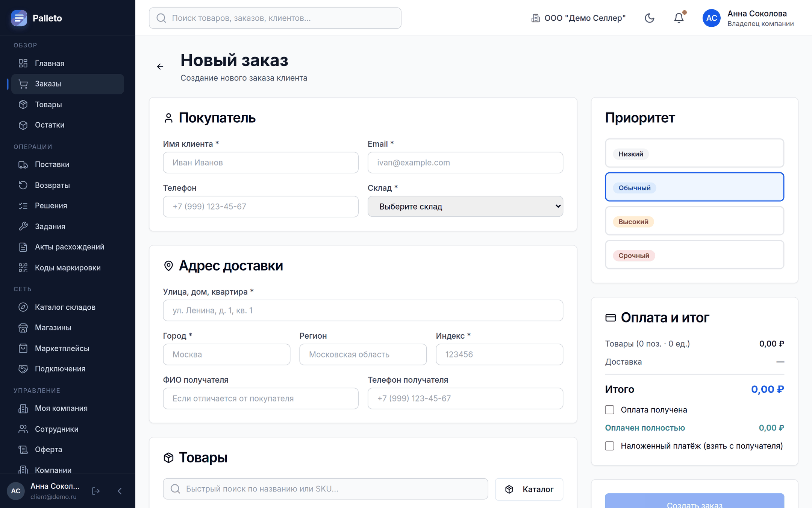Select the Срочный priority option
The height and width of the screenshot is (508, 812).
pos(694,255)
